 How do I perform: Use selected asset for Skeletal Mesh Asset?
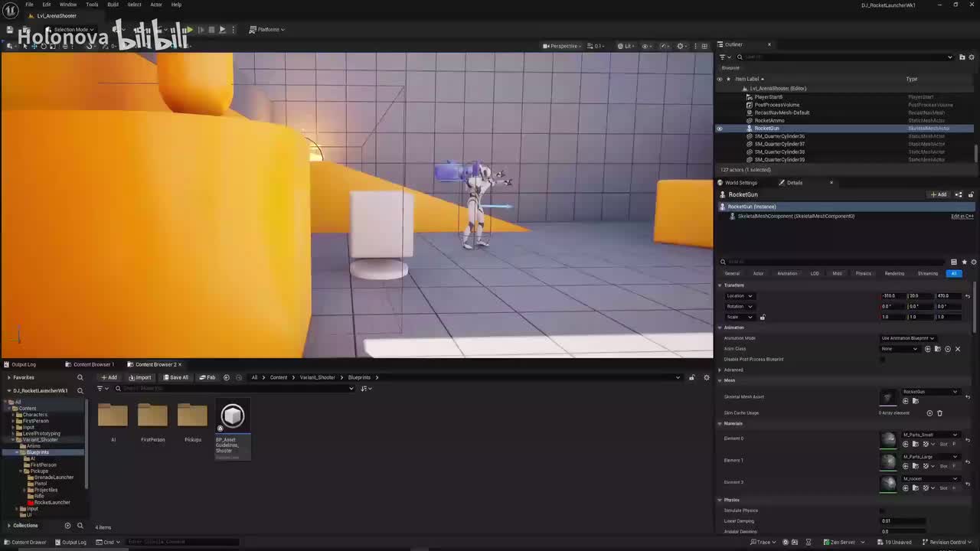(906, 401)
